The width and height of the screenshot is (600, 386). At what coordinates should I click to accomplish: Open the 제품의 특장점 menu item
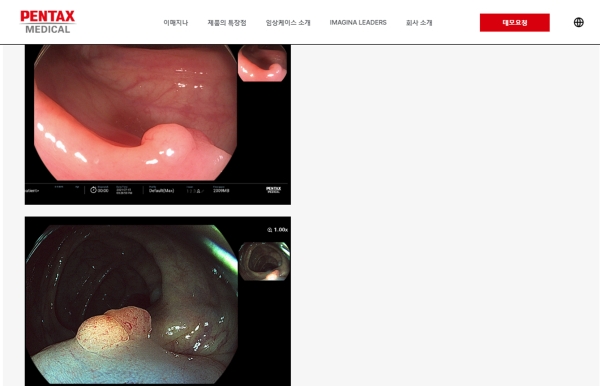pos(227,23)
